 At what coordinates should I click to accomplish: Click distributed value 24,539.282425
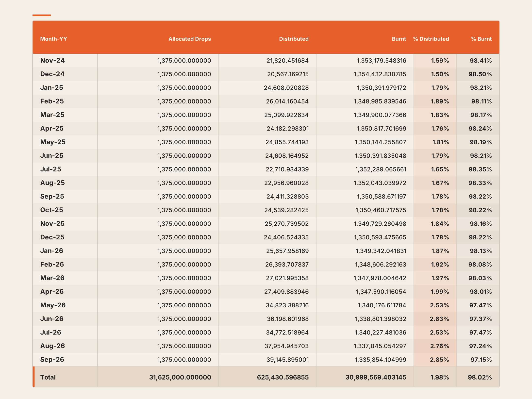point(286,210)
